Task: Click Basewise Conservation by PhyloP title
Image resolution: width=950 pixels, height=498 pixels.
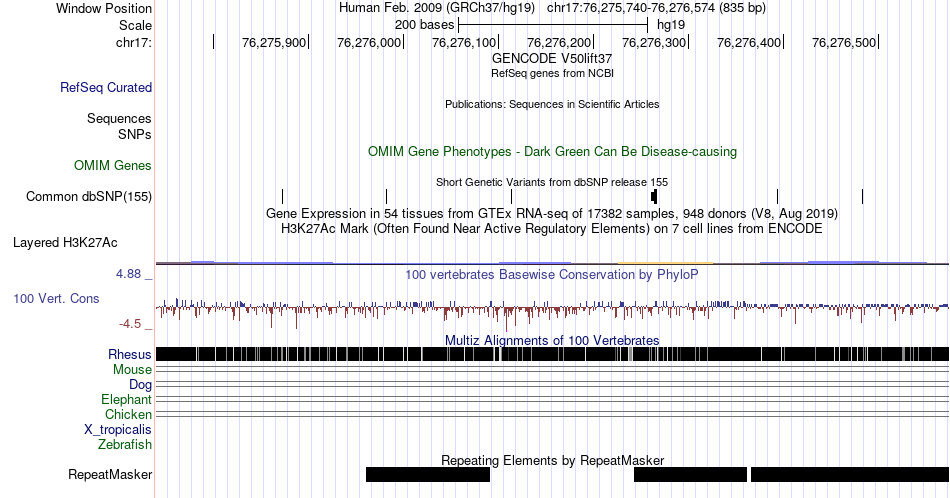Action: 552,274
